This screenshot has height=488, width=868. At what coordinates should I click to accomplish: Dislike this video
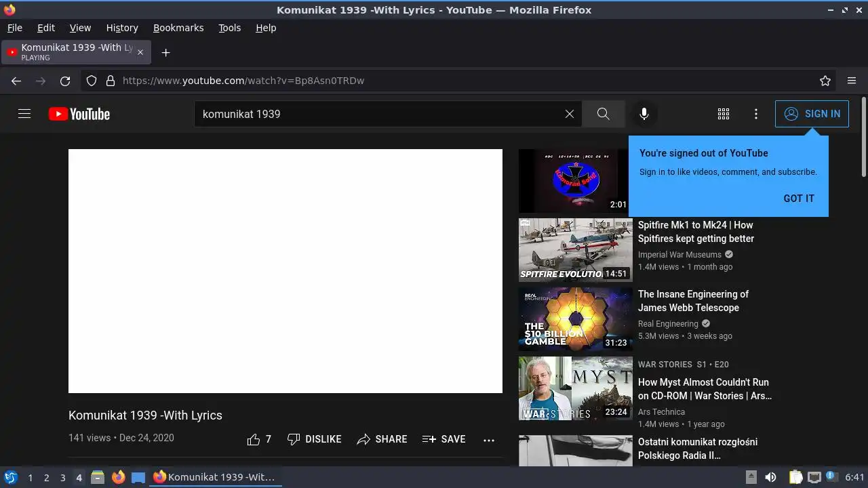[x=315, y=439]
